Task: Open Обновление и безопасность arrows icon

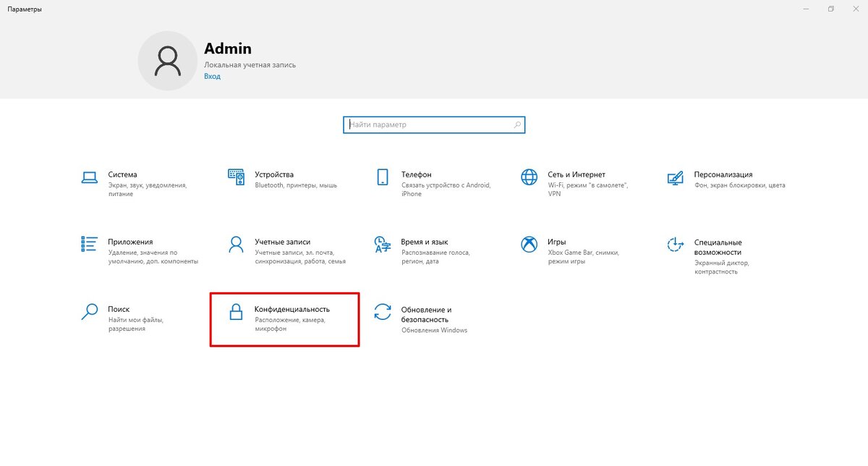Action: [x=383, y=312]
